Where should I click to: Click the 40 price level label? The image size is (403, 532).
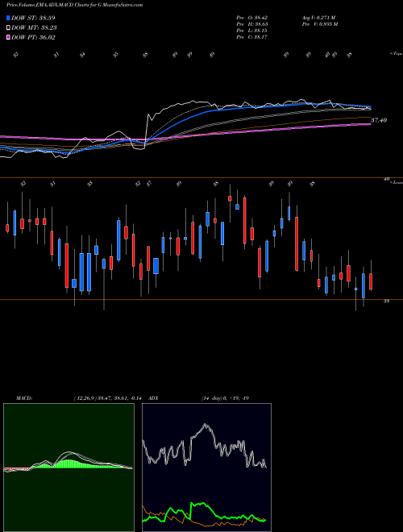pos(386,179)
